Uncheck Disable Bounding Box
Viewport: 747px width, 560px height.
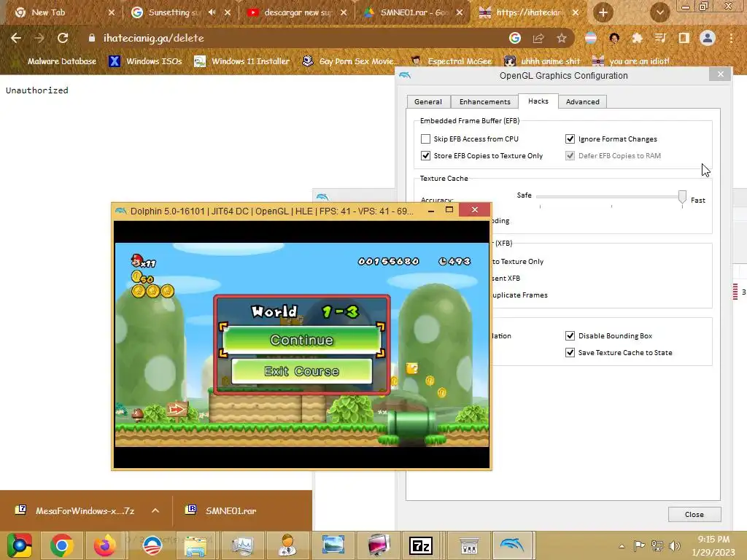click(570, 335)
